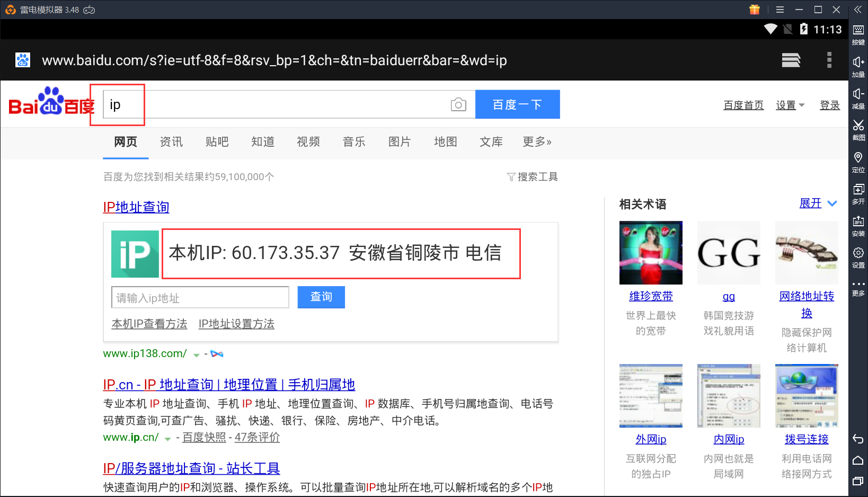Click the battery charging status icon

(x=804, y=29)
